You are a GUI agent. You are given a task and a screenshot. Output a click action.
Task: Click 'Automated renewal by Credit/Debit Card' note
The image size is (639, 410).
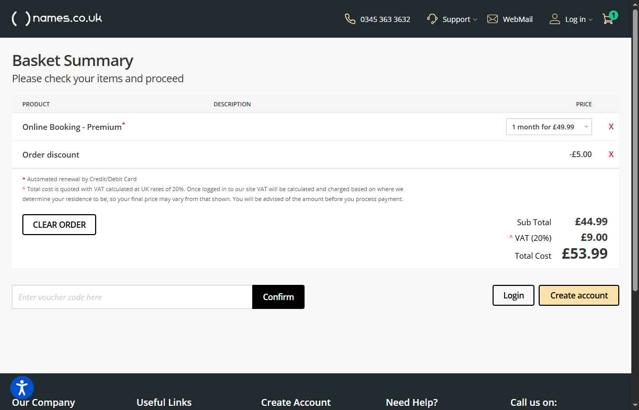pos(82,179)
